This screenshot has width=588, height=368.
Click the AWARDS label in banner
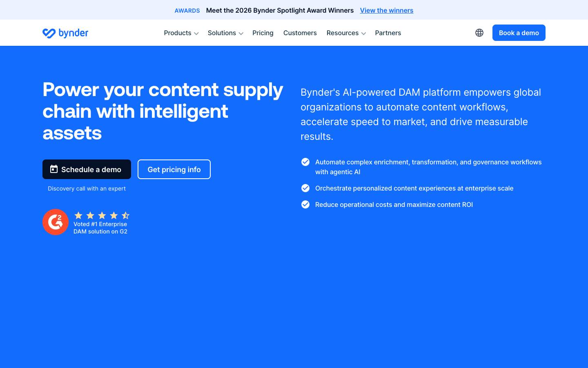(x=187, y=11)
